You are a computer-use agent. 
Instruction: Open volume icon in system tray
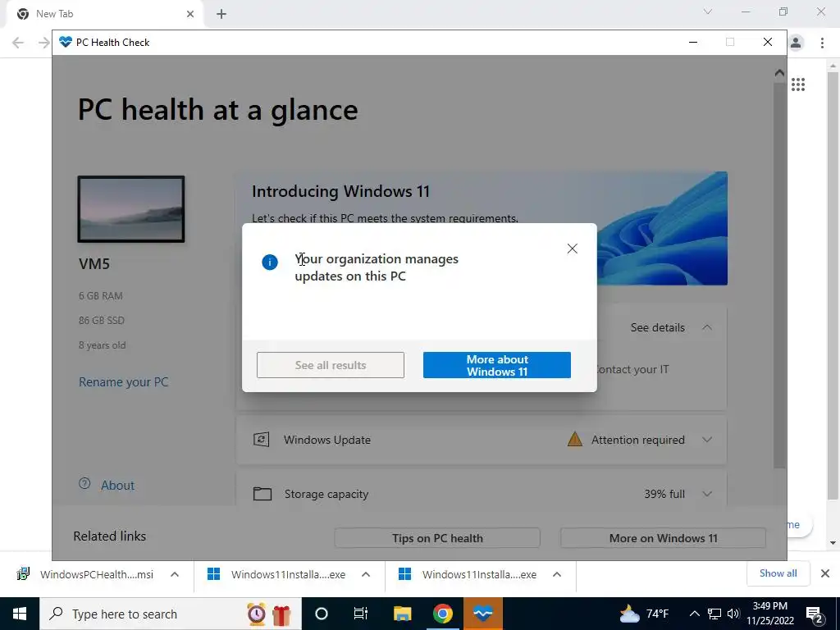[733, 614]
